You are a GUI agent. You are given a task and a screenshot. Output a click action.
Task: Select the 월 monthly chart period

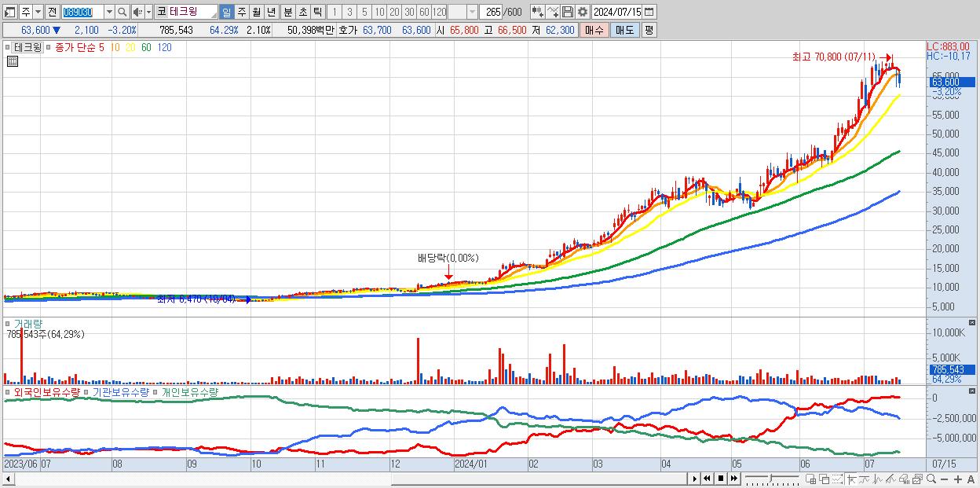(x=257, y=12)
